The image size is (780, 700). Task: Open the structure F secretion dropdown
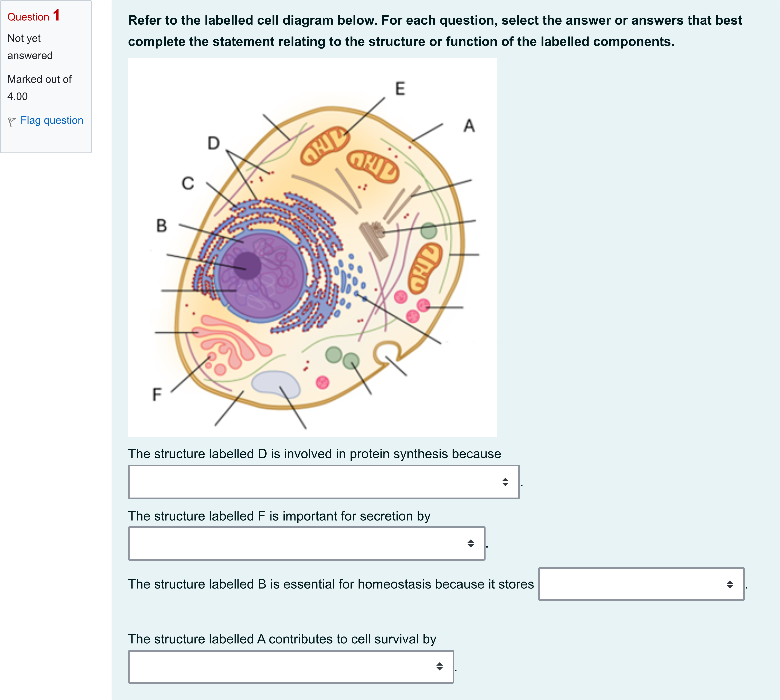point(306,543)
